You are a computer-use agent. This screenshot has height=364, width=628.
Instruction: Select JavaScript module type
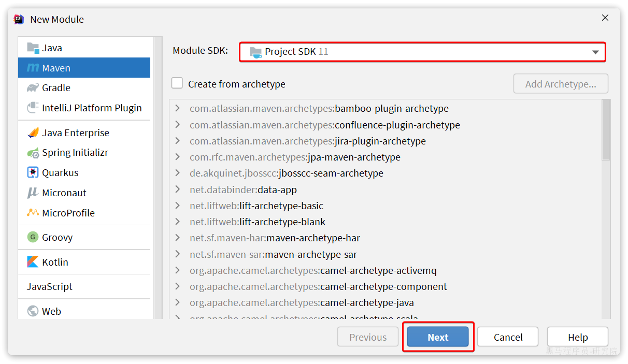click(84, 286)
